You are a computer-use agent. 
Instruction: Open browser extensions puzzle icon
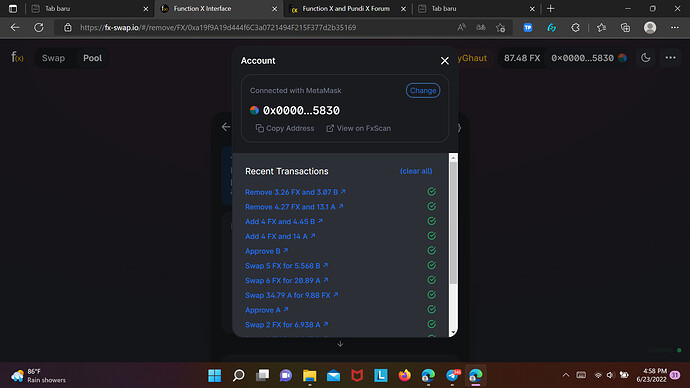coord(575,28)
